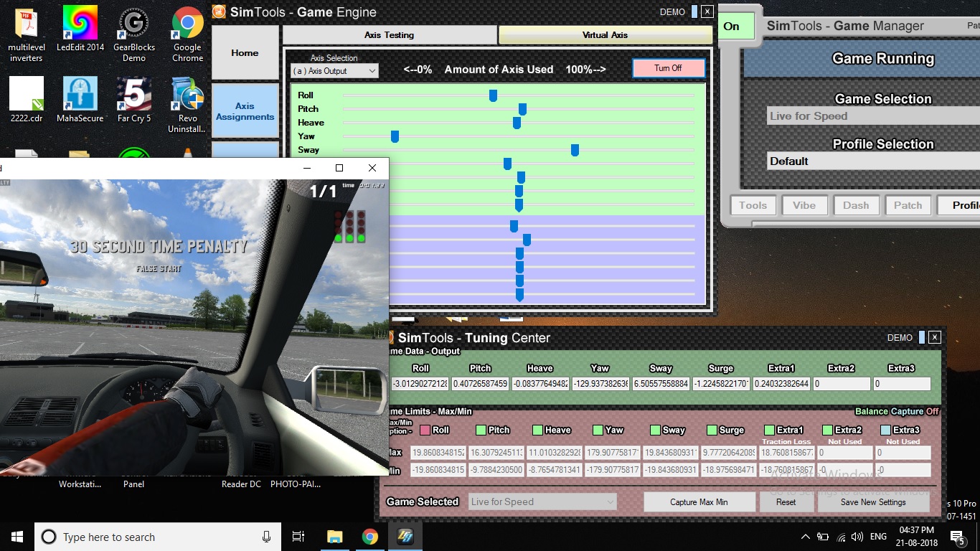Viewport: 980px width, 551px height.
Task: Toggle the Yaw max/min option box
Action: click(598, 430)
